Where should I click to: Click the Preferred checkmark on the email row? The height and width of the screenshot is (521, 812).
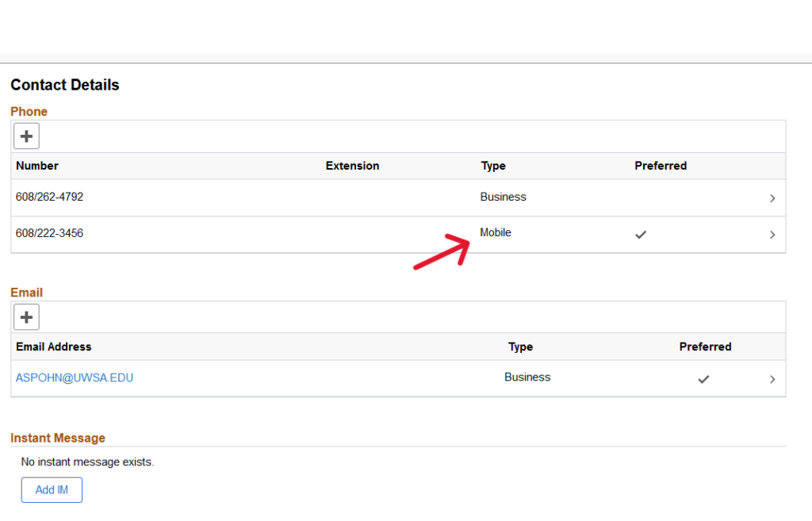[x=703, y=379]
